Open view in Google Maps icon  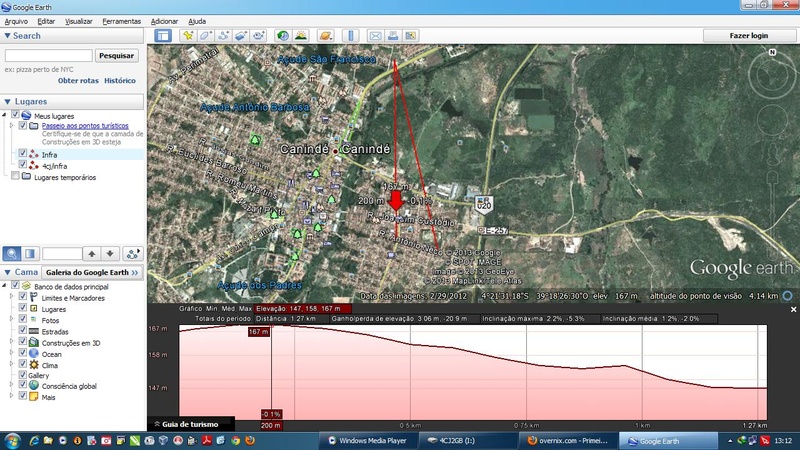click(411, 36)
